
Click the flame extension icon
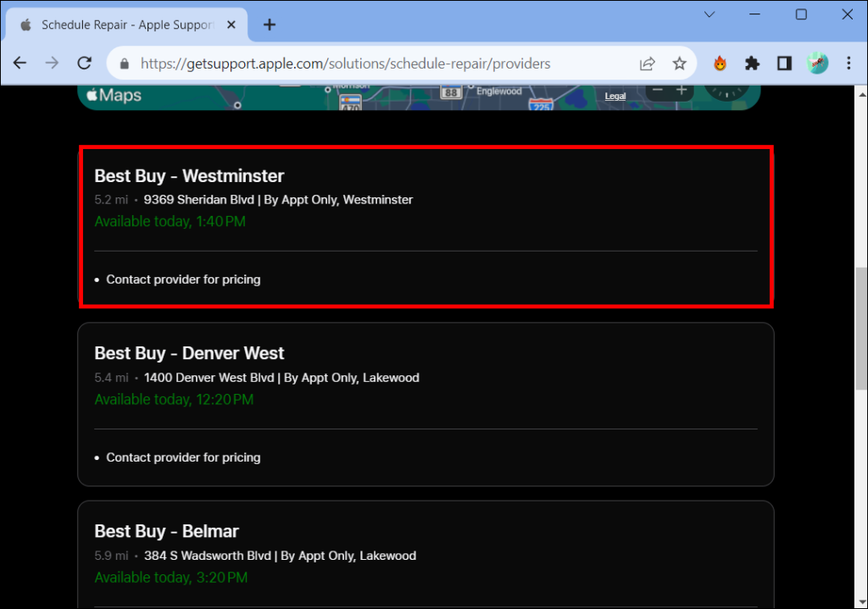click(720, 64)
